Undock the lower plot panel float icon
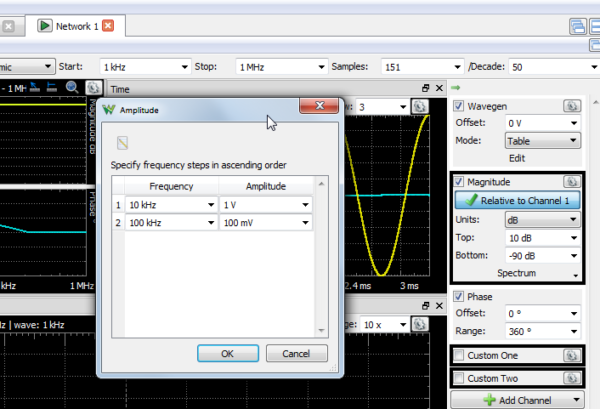 pyautogui.click(x=426, y=306)
